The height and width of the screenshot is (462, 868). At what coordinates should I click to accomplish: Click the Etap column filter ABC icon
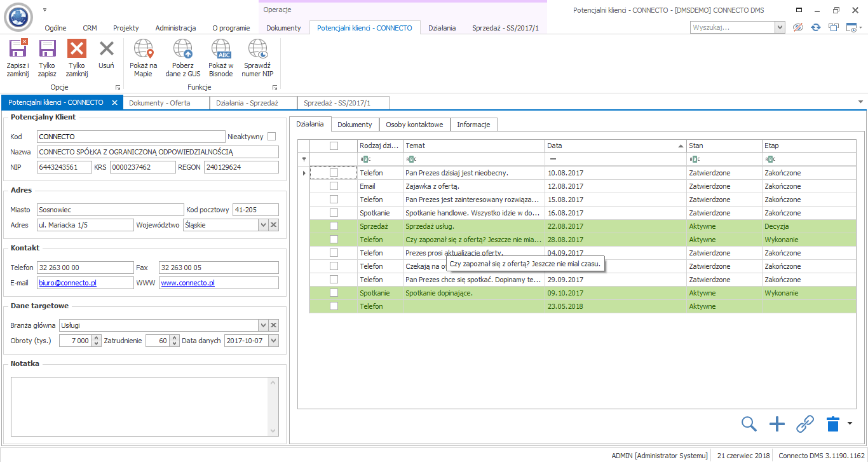(770, 159)
